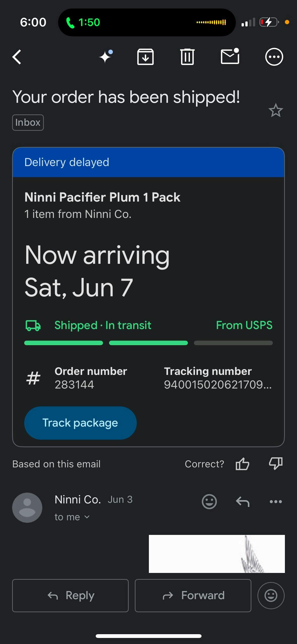Reply using arrow beside sender name
The image size is (297, 644).
[x=243, y=501]
